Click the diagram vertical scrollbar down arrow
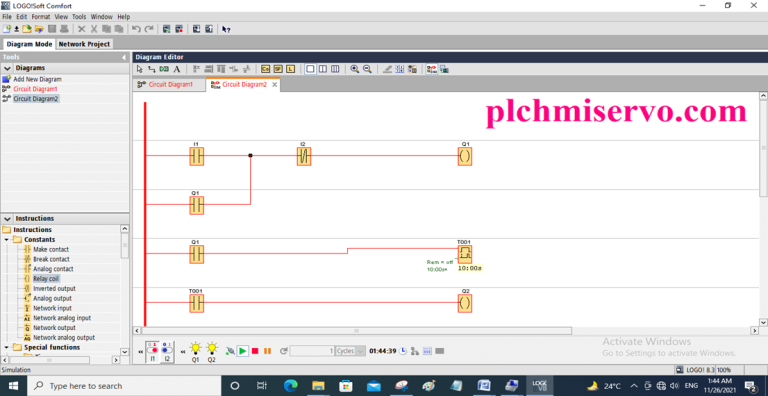 763,322
